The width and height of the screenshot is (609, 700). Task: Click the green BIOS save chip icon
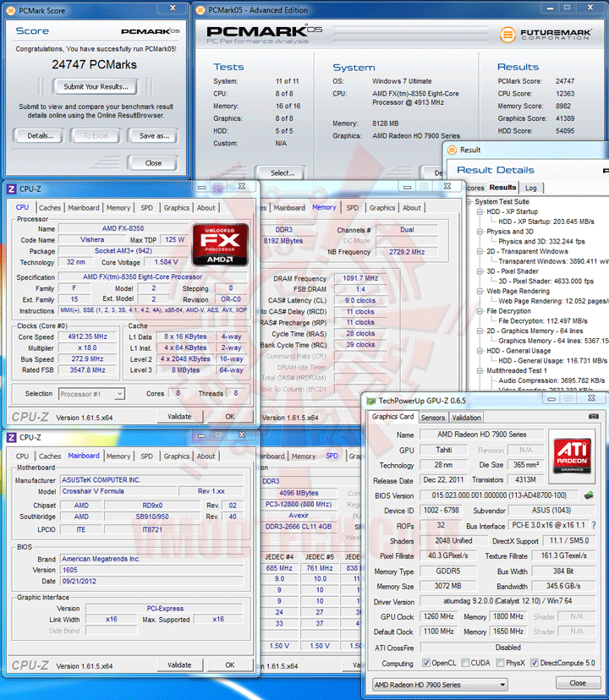[589, 495]
